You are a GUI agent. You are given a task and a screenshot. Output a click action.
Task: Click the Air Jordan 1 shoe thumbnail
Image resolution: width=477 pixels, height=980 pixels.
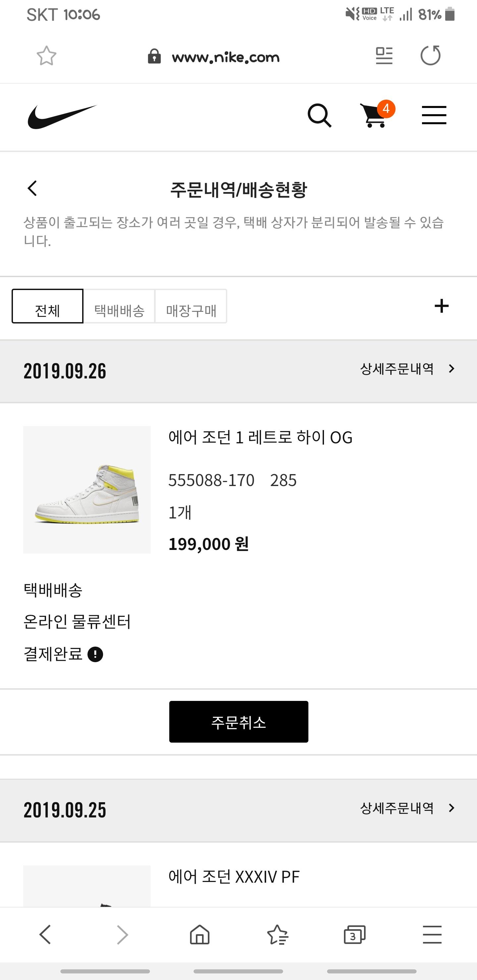[87, 490]
